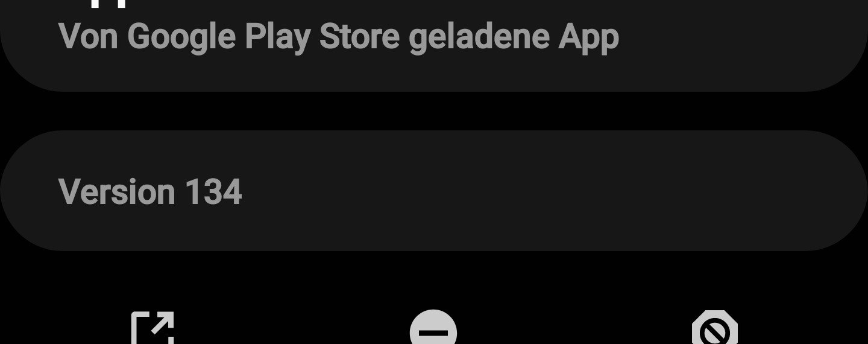The width and height of the screenshot is (868, 344).
Task: Open the Version 134 entry
Action: [x=434, y=191]
